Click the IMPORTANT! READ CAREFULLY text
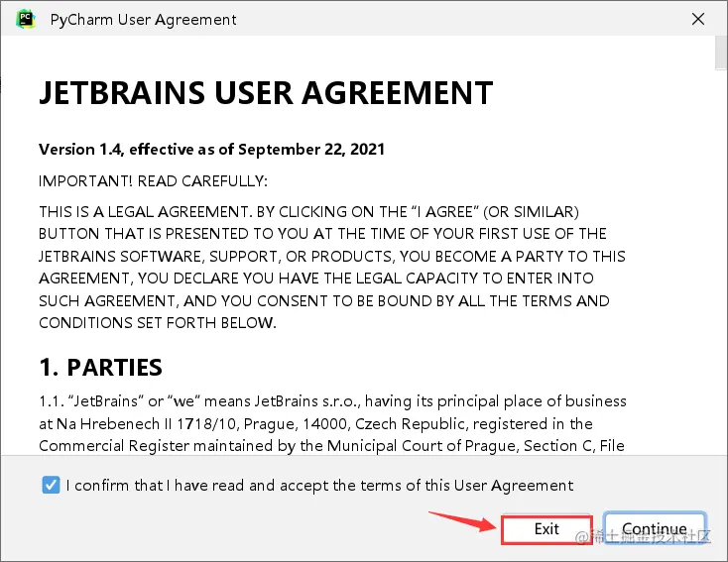Viewport: 728px width, 562px height. [153, 181]
